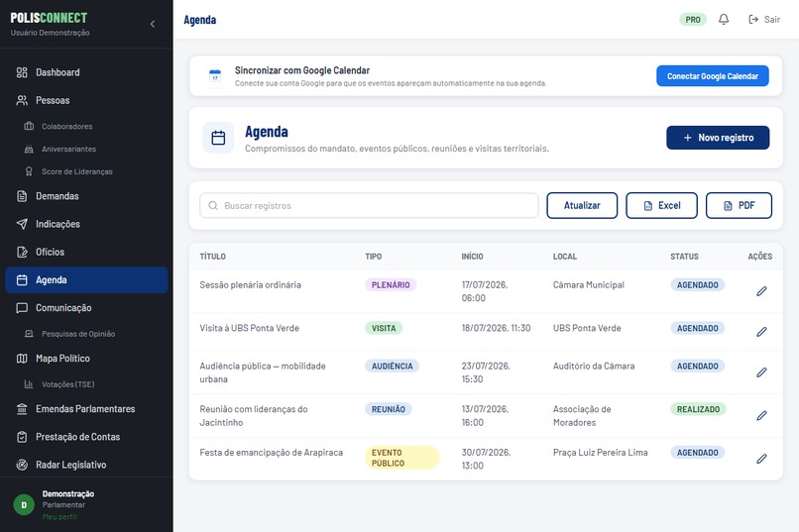Edit Festa de emancipação de Arapiraca entry
The width and height of the screenshot is (799, 532).
pyautogui.click(x=761, y=460)
